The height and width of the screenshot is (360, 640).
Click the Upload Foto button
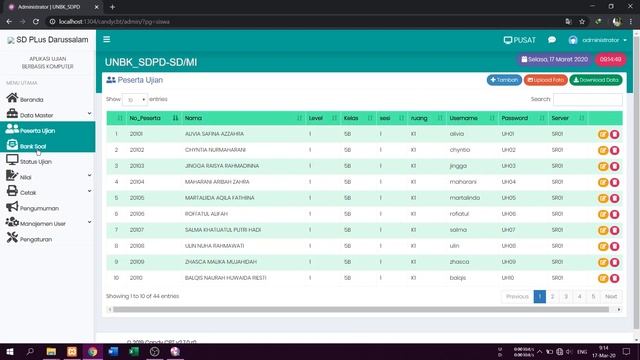point(546,80)
